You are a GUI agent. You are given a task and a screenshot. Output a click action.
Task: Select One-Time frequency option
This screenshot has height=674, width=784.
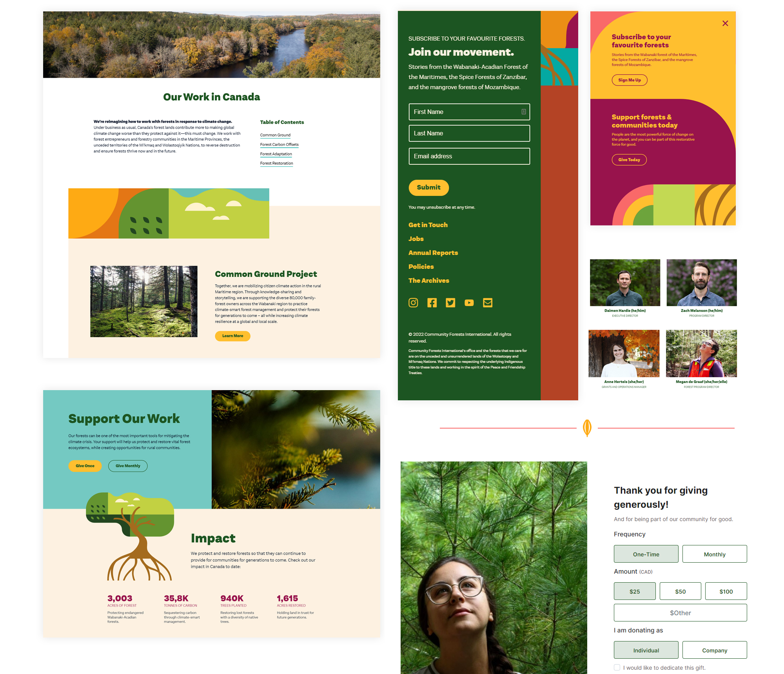tap(646, 554)
